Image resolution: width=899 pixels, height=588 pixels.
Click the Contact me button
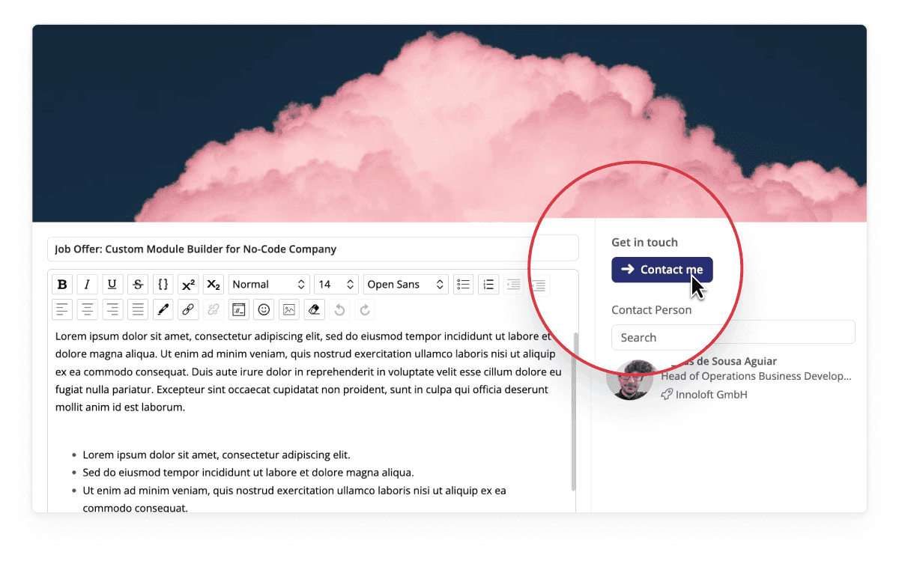[x=662, y=270]
